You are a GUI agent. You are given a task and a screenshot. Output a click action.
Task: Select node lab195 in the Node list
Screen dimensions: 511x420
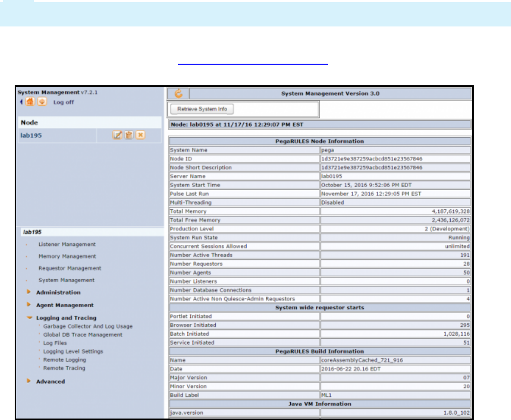(31, 135)
